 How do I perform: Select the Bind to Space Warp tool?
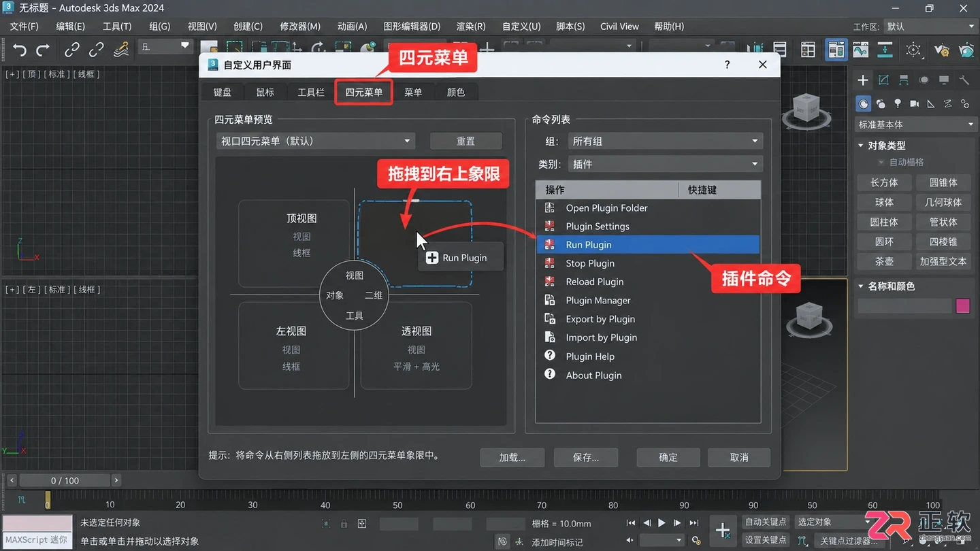point(121,50)
